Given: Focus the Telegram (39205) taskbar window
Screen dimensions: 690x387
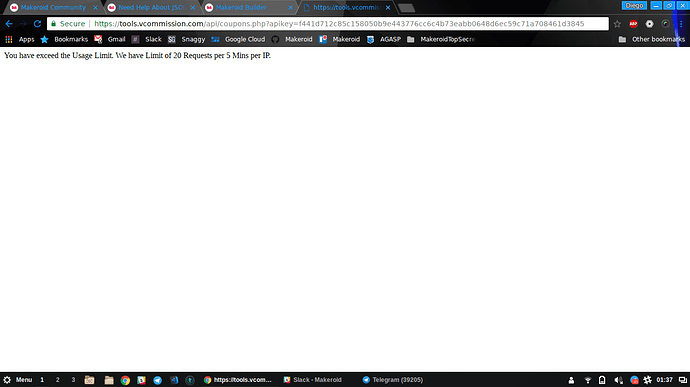Looking at the screenshot, I should pos(393,380).
